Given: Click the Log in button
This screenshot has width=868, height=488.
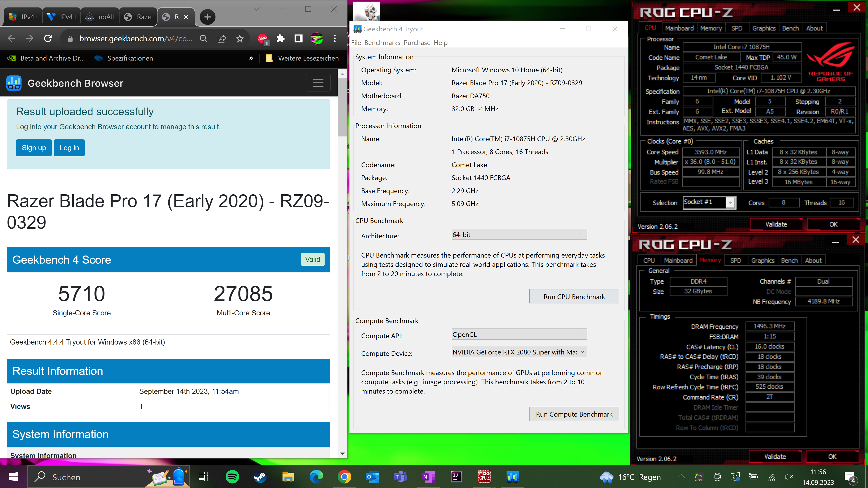Looking at the screenshot, I should [x=69, y=148].
